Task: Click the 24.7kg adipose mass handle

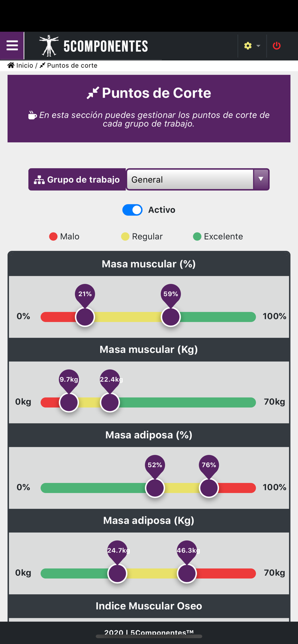Action: coord(117,573)
